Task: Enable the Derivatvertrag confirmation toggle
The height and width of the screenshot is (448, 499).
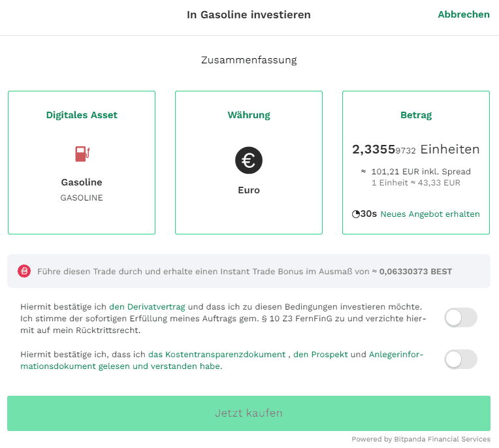Action: point(460,317)
